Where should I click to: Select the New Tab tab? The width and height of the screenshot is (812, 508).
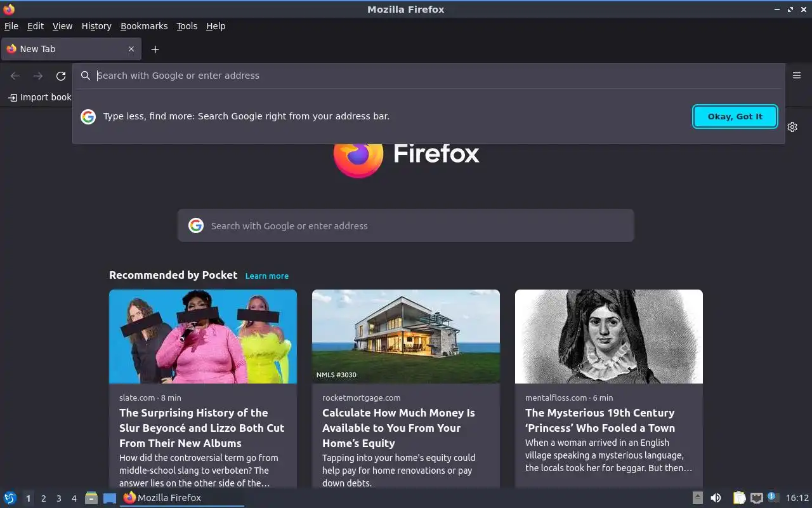coord(71,49)
